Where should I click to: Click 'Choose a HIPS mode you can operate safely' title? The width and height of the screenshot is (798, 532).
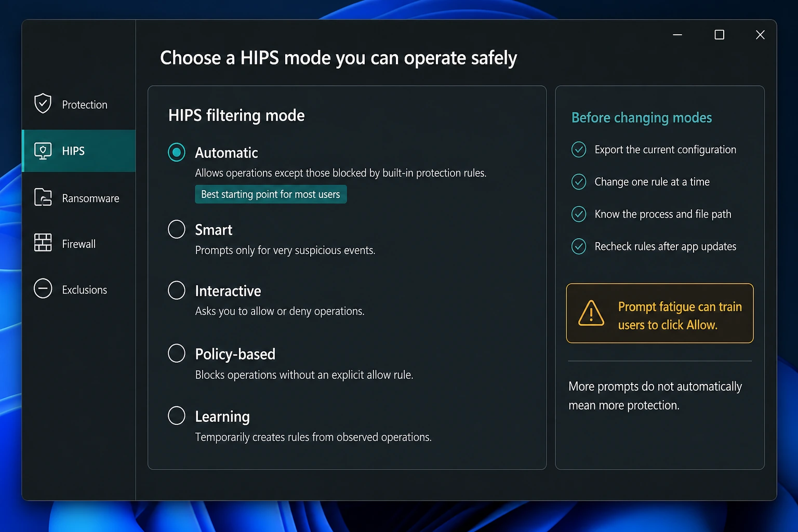339,58
